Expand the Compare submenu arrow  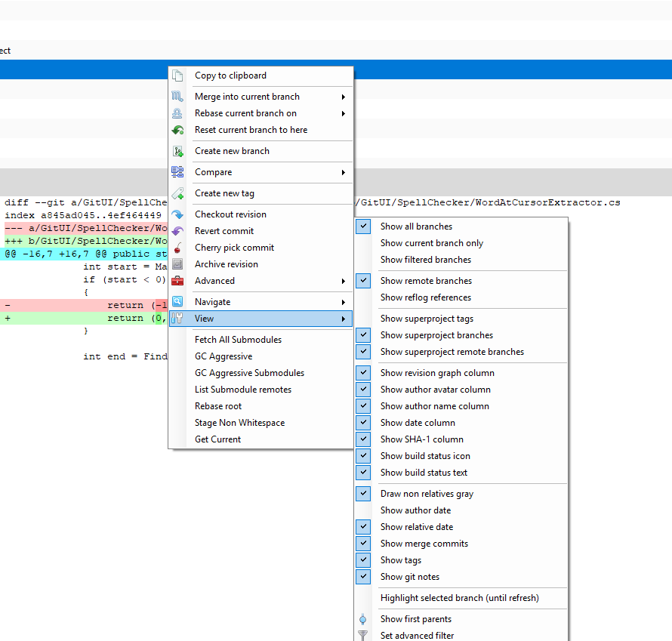(x=344, y=172)
